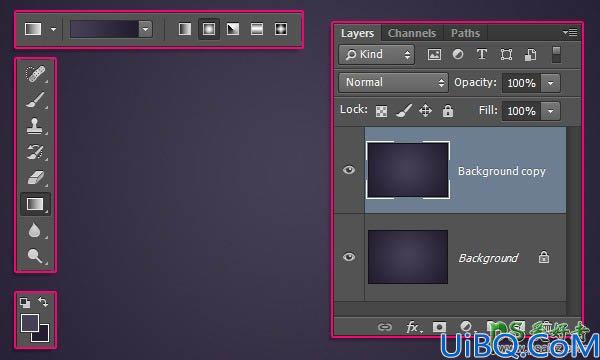Click the gradient preview to edit gradient

point(104,29)
